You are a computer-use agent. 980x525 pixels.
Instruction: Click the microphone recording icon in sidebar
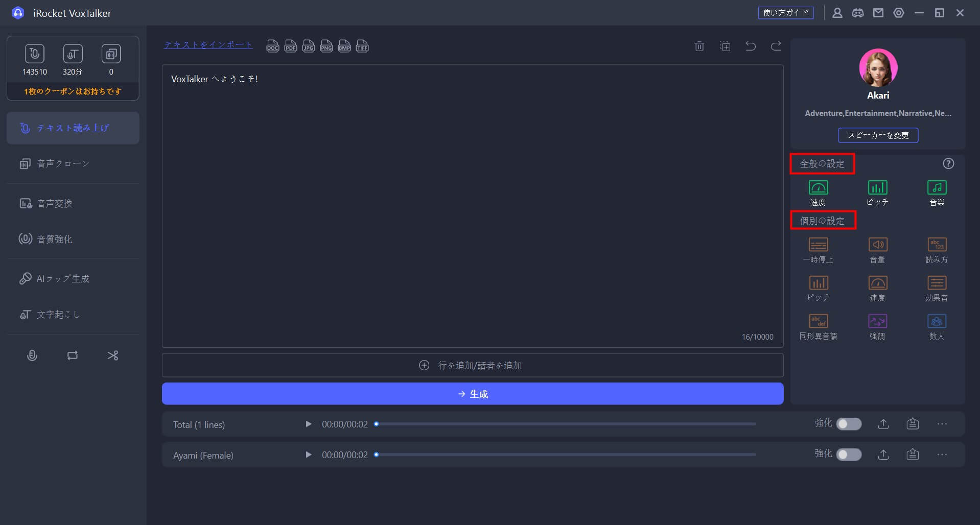coord(32,355)
